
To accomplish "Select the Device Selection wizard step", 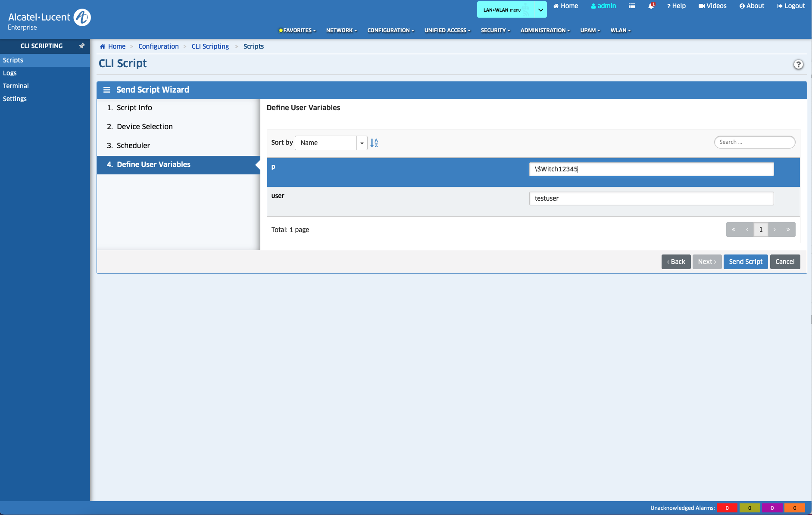I will 144,127.
